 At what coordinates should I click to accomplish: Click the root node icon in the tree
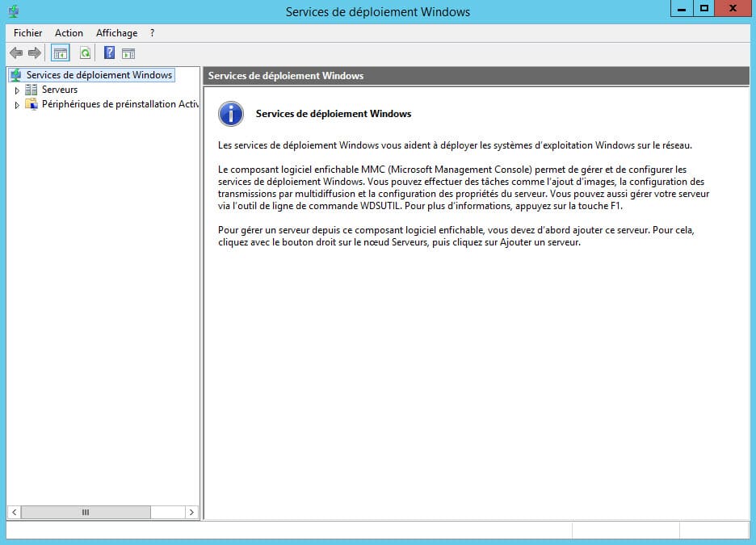pos(16,75)
